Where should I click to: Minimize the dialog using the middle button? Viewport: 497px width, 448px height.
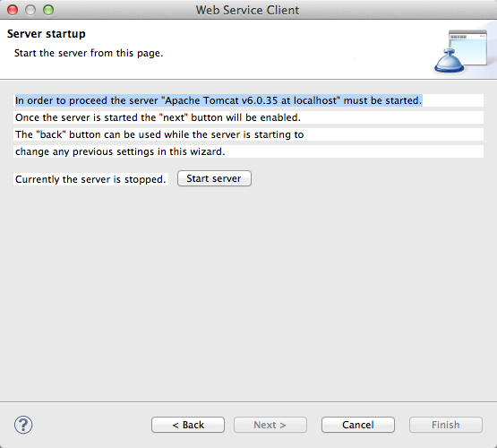click(30, 10)
